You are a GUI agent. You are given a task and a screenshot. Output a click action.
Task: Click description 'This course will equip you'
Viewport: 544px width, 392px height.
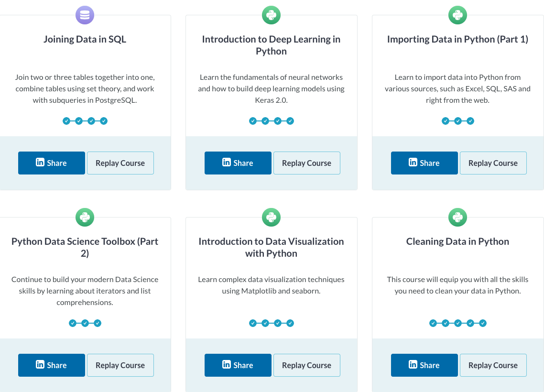click(x=457, y=285)
